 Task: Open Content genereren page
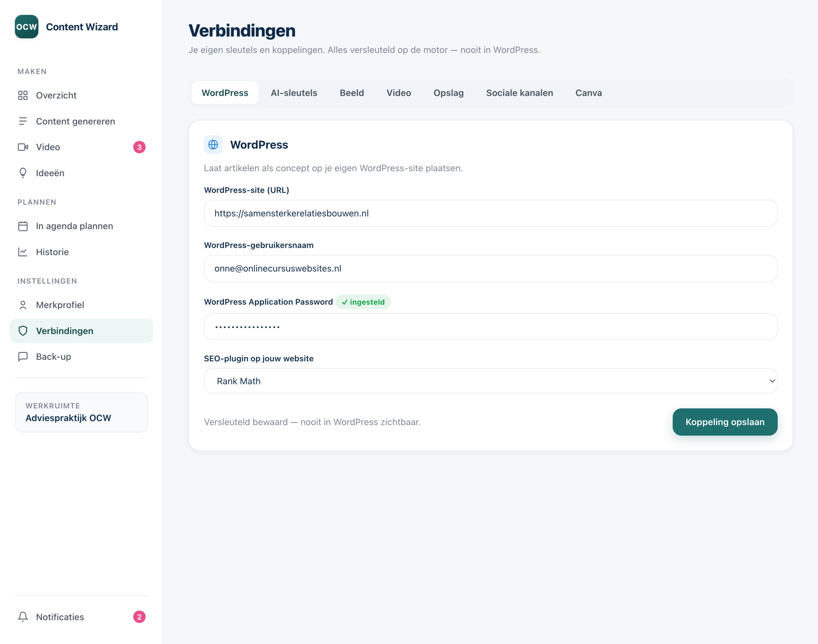(x=81, y=121)
